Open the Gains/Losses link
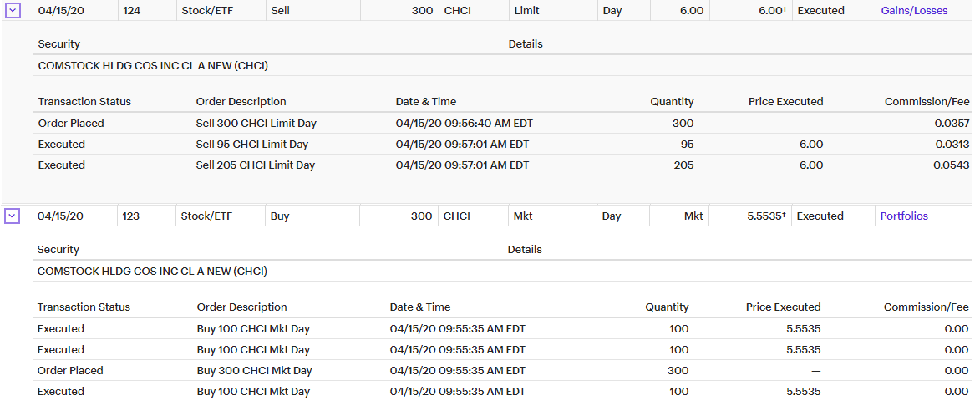 [x=914, y=11]
